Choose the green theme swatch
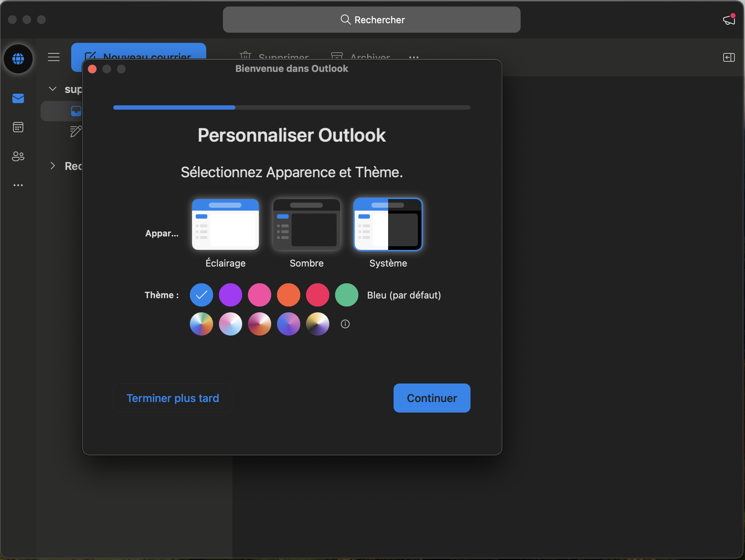The image size is (745, 560). pos(347,295)
